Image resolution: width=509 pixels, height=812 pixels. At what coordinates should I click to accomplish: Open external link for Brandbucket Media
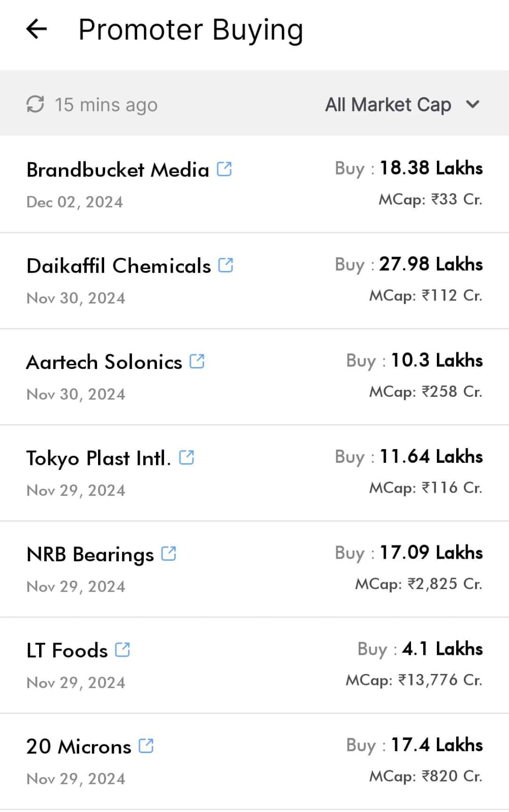(x=224, y=169)
